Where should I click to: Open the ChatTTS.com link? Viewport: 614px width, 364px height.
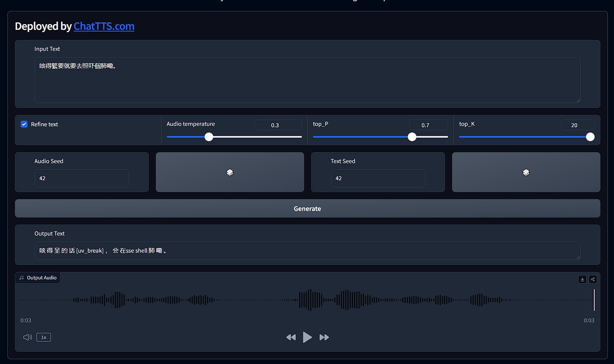point(104,26)
